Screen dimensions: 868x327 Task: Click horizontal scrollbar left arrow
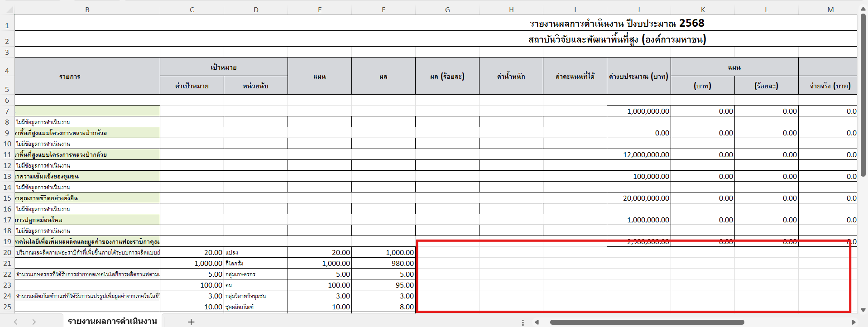[x=537, y=322]
